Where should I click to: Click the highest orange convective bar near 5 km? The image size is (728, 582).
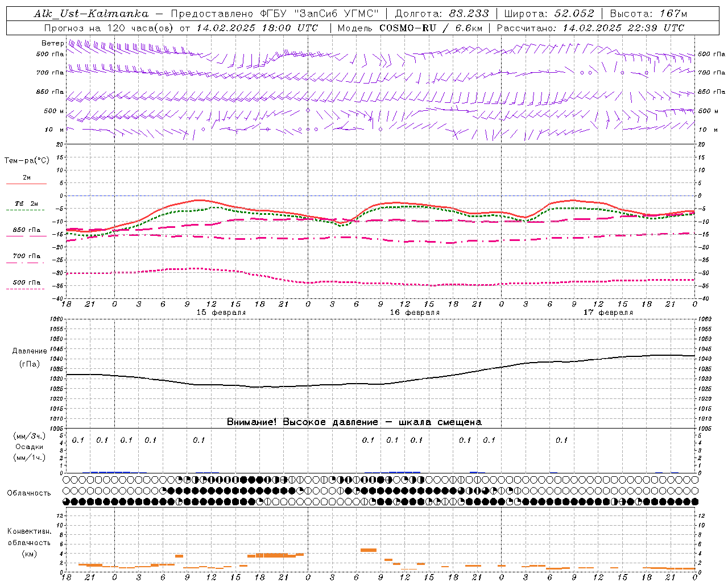[x=369, y=550]
